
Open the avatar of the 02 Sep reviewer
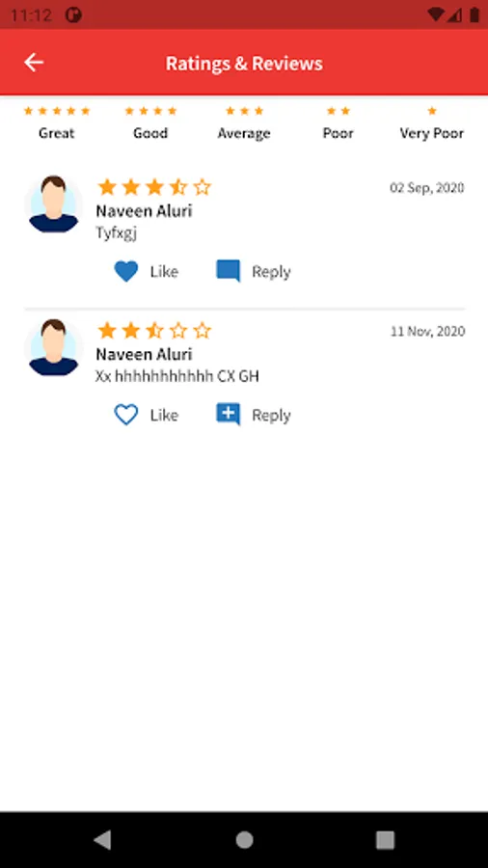coord(54,204)
